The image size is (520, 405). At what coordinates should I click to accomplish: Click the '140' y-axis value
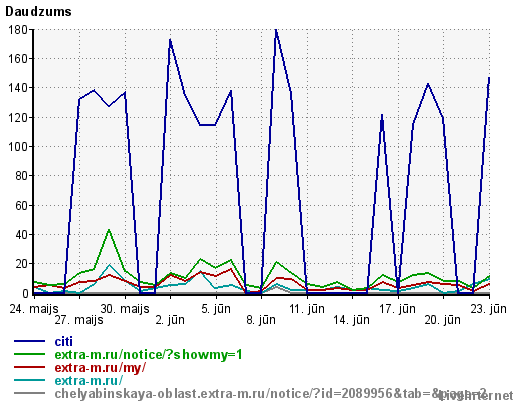point(18,88)
